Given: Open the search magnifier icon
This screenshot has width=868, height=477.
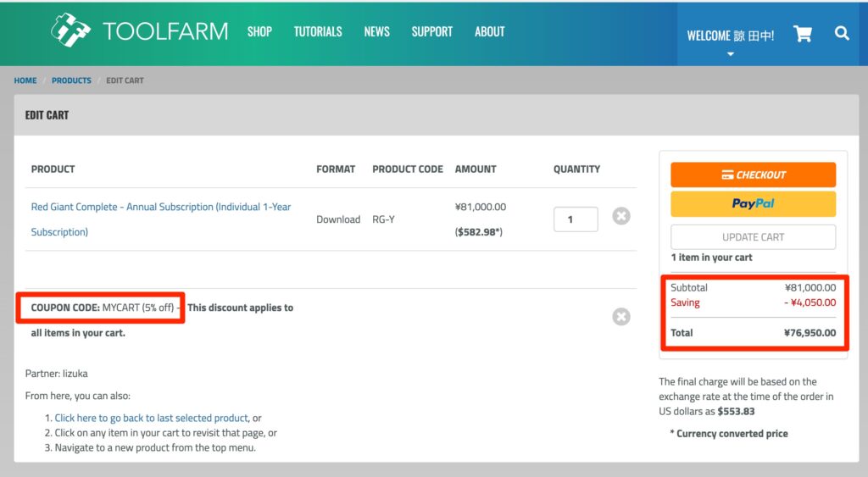Looking at the screenshot, I should 842,34.
